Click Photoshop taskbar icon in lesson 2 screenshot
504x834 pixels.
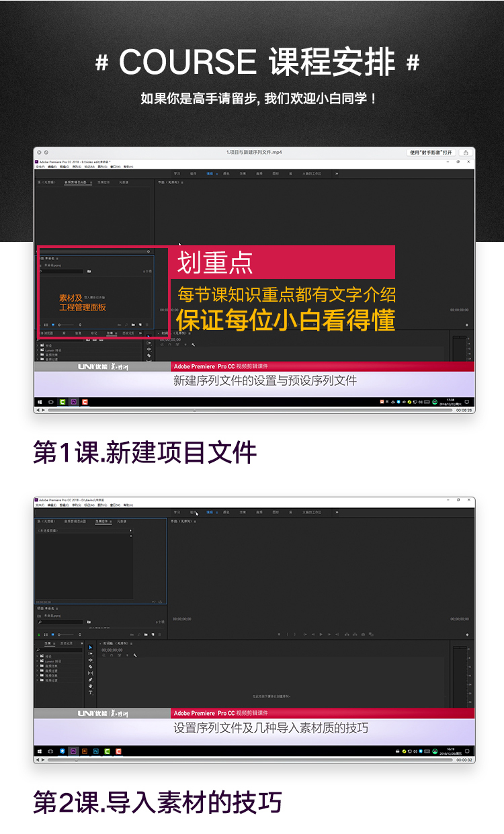click(96, 751)
